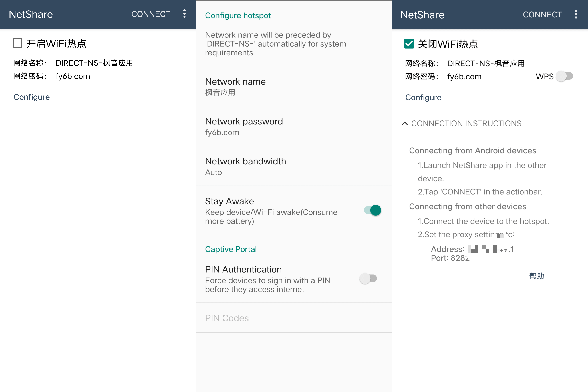Tap the 帮助 help link
This screenshot has height=392, width=588.
537,276
